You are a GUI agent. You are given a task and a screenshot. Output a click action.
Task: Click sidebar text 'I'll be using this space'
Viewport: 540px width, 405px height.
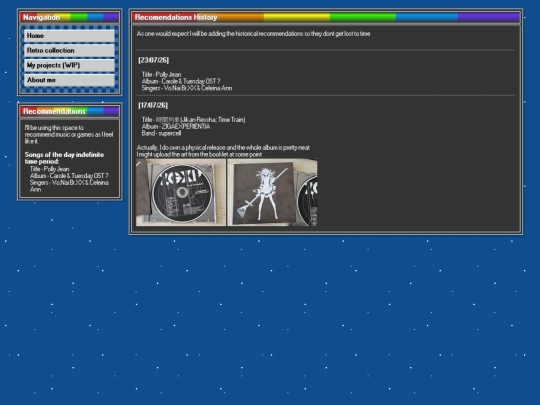69,134
